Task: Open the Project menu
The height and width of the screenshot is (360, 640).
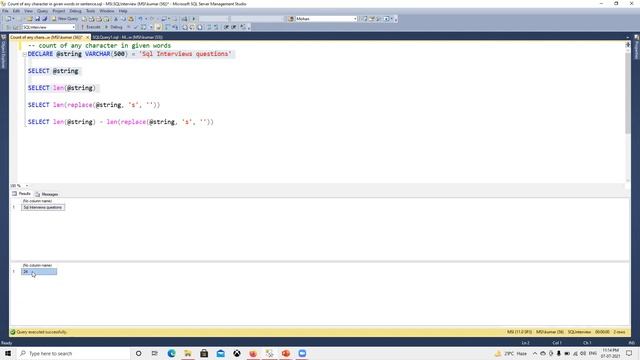Action: coord(59,11)
